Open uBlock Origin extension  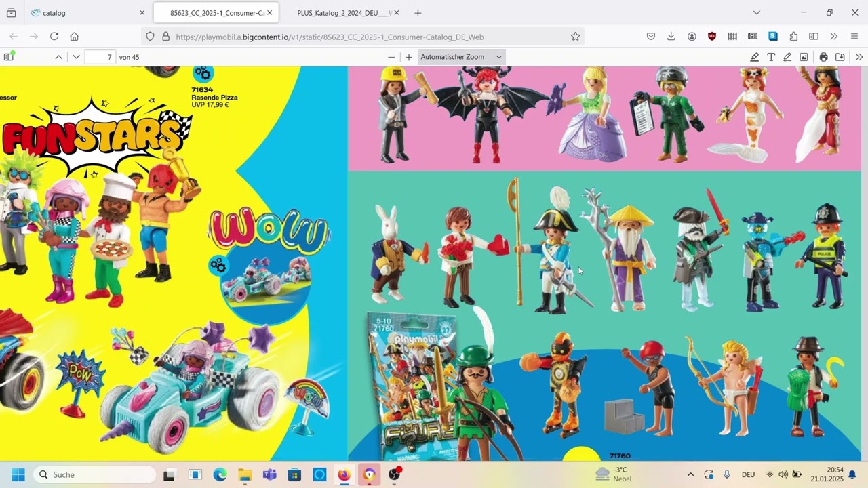[x=711, y=37]
